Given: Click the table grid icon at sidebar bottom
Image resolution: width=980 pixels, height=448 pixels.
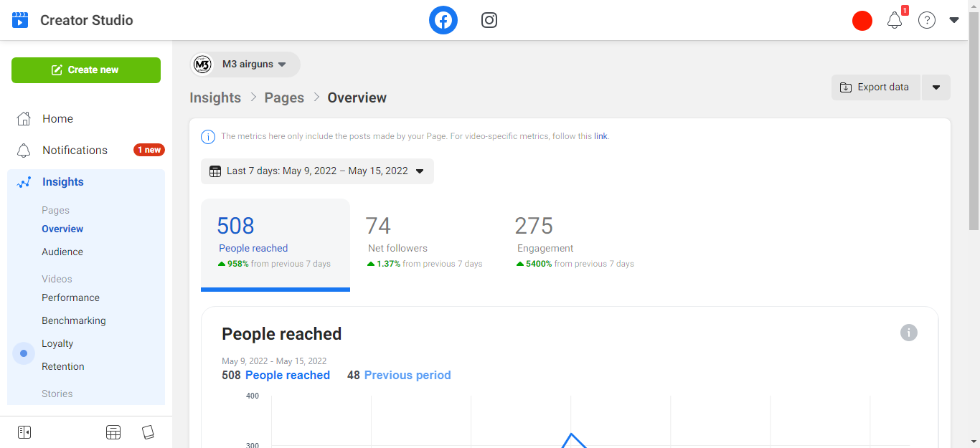Looking at the screenshot, I should (x=113, y=432).
